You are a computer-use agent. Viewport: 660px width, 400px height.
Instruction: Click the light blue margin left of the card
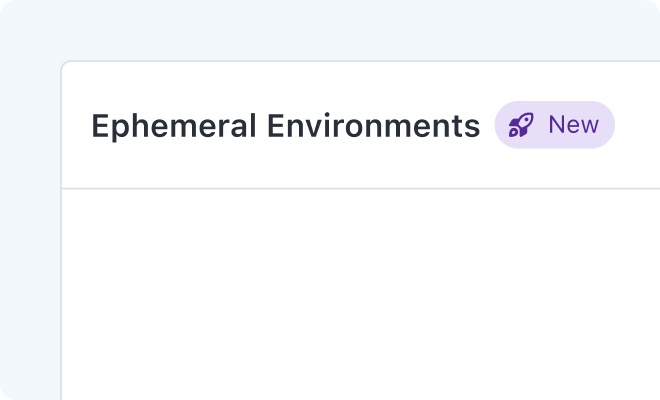click(x=30, y=232)
